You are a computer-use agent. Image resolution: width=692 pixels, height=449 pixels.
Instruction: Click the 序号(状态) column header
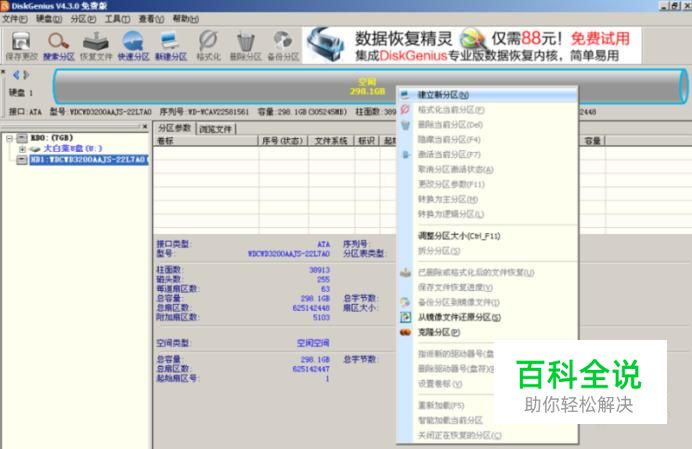point(282,141)
